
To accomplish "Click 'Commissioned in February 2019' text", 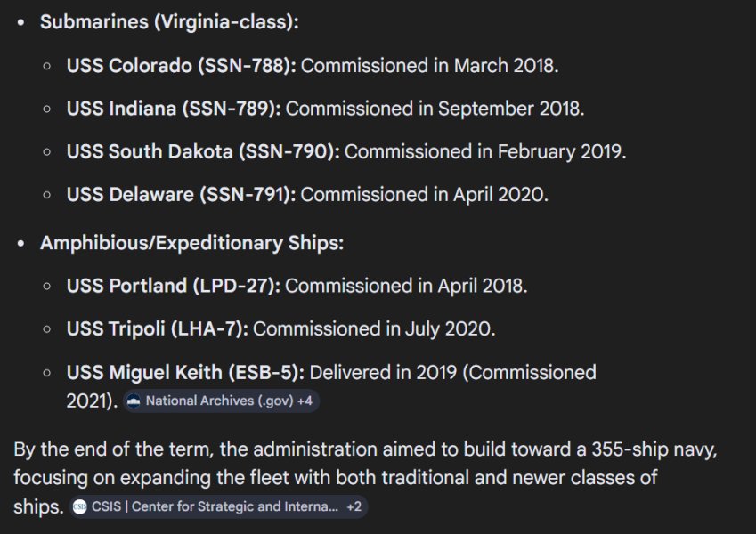I will click(x=485, y=151).
